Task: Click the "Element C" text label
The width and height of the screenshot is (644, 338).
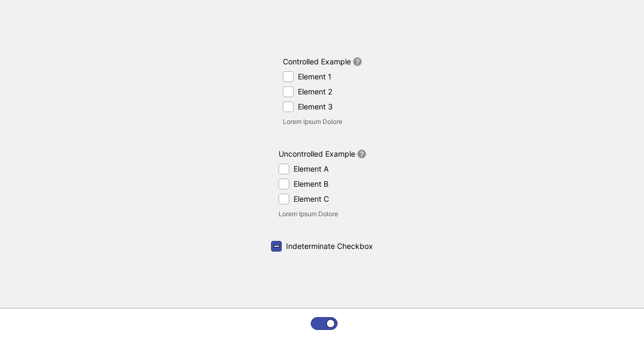Action: [311, 199]
